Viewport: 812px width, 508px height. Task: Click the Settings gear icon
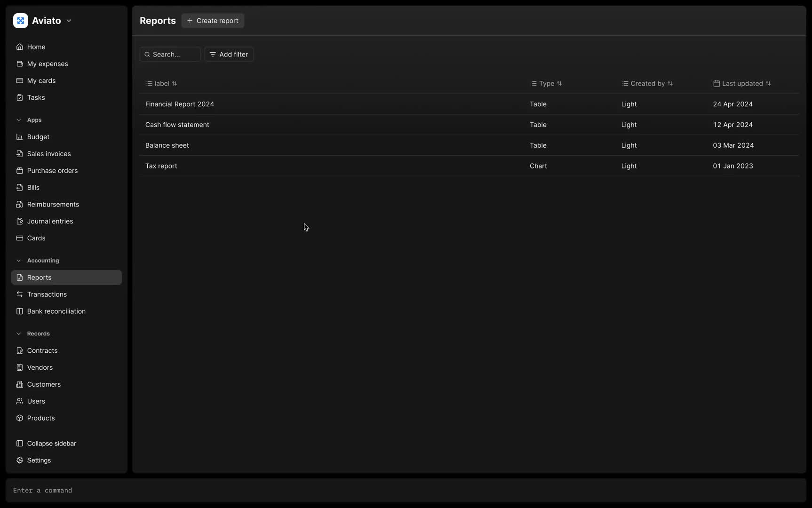point(20,460)
